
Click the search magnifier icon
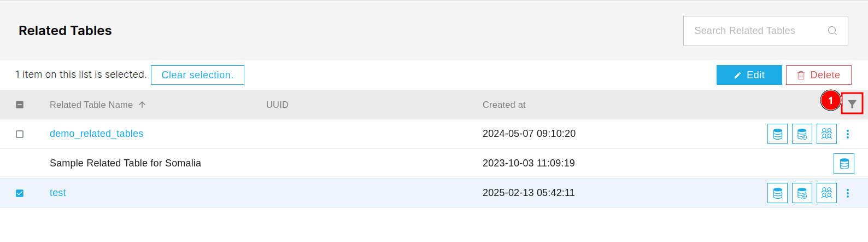point(832,31)
